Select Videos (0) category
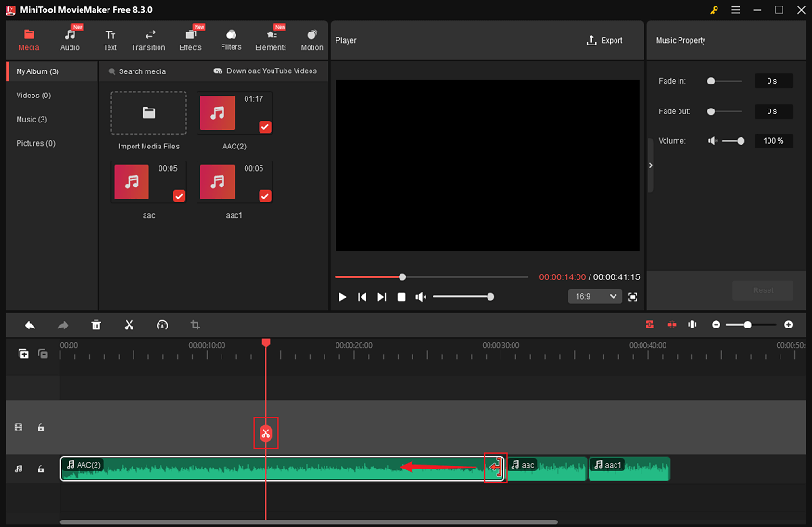 (x=33, y=96)
